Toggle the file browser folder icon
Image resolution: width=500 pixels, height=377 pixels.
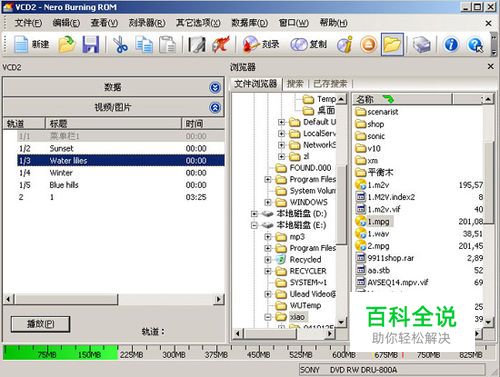[x=392, y=44]
